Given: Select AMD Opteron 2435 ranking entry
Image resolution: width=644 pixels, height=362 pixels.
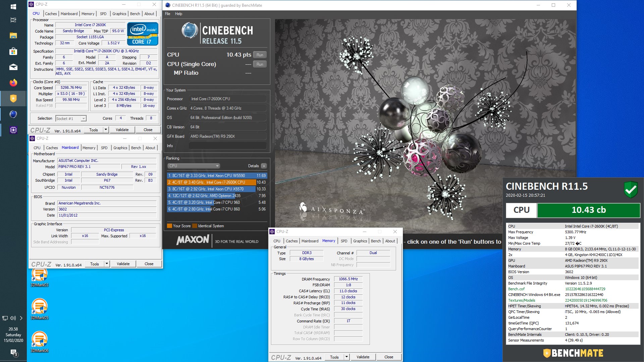Looking at the screenshot, I should coord(217,196).
